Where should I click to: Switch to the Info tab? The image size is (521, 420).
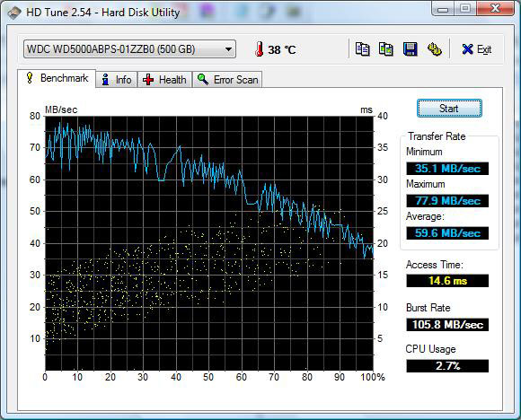pos(117,80)
